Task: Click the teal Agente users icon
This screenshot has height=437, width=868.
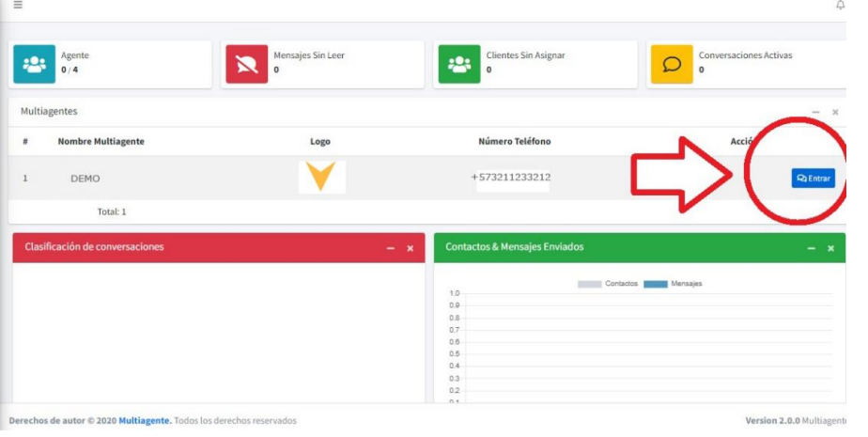Action: tap(35, 66)
